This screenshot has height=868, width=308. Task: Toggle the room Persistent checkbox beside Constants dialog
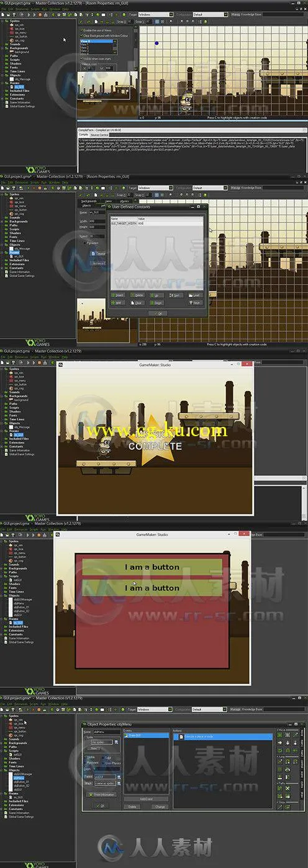[85, 243]
